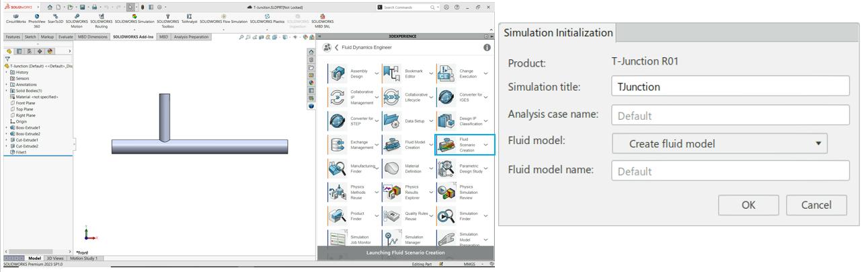Screen dimensions: 868x272
Task: Go back from Fluid Dynamics Engineer role
Action: [x=338, y=48]
